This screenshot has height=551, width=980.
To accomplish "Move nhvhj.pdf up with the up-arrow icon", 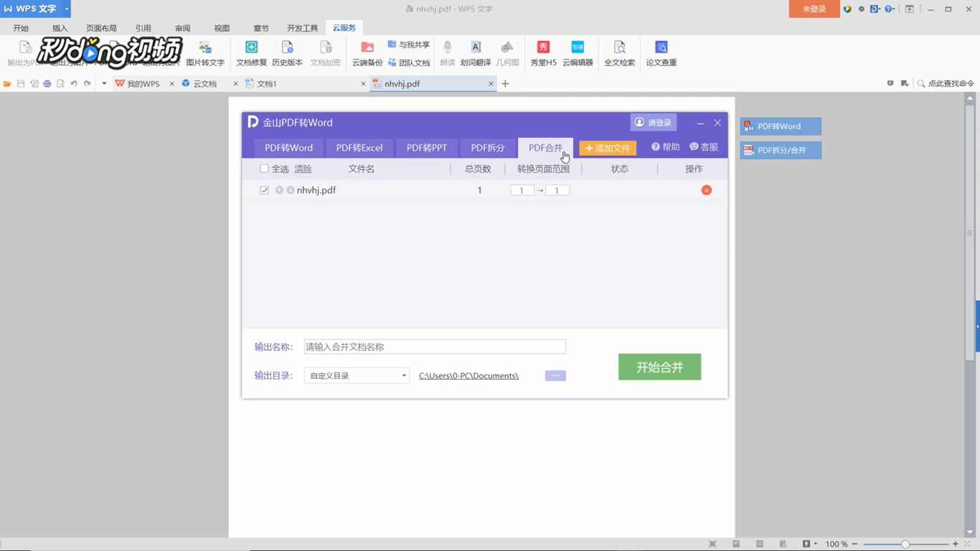I will 279,190.
